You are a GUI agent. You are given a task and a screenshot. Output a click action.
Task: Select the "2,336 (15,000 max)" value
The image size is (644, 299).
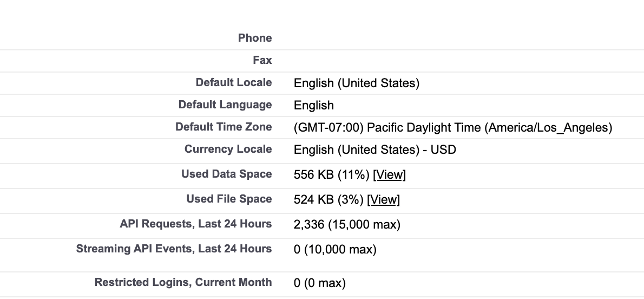pyautogui.click(x=347, y=225)
